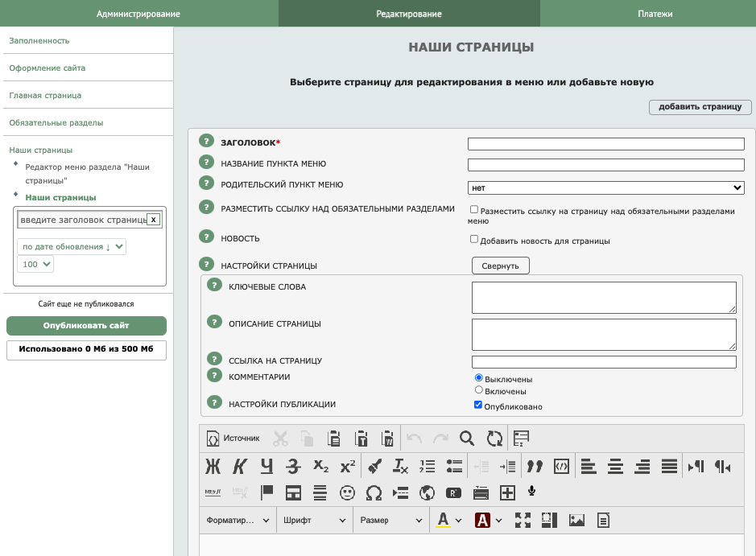
Task: Click the Templates document icon
Action: pos(603,520)
